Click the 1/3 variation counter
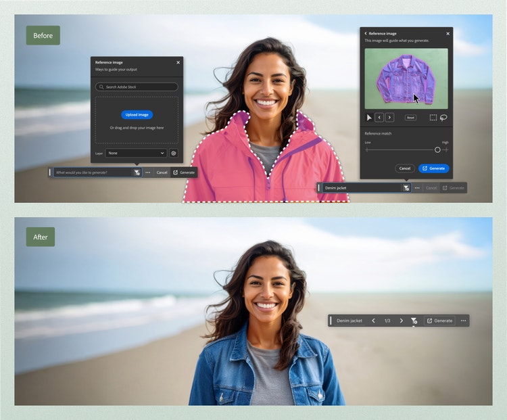 pyautogui.click(x=387, y=321)
